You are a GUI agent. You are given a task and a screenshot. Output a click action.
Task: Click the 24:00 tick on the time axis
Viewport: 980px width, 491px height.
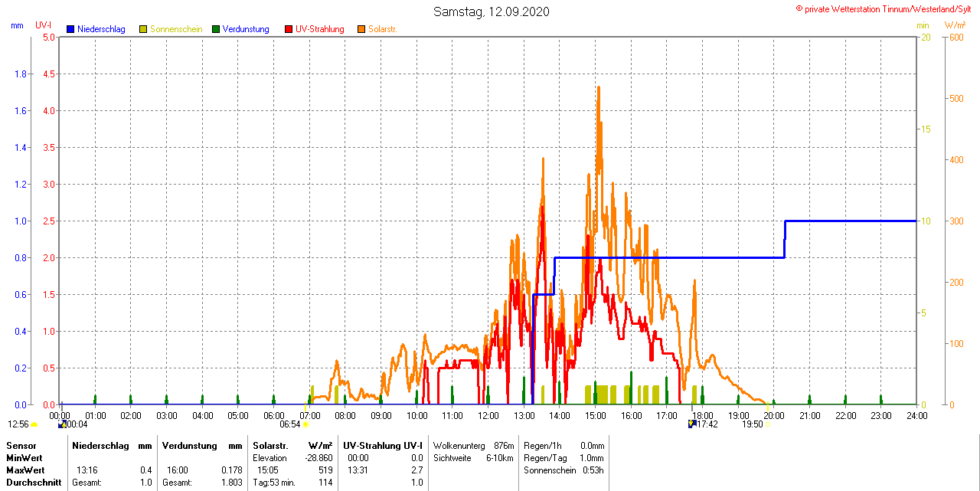coord(917,416)
